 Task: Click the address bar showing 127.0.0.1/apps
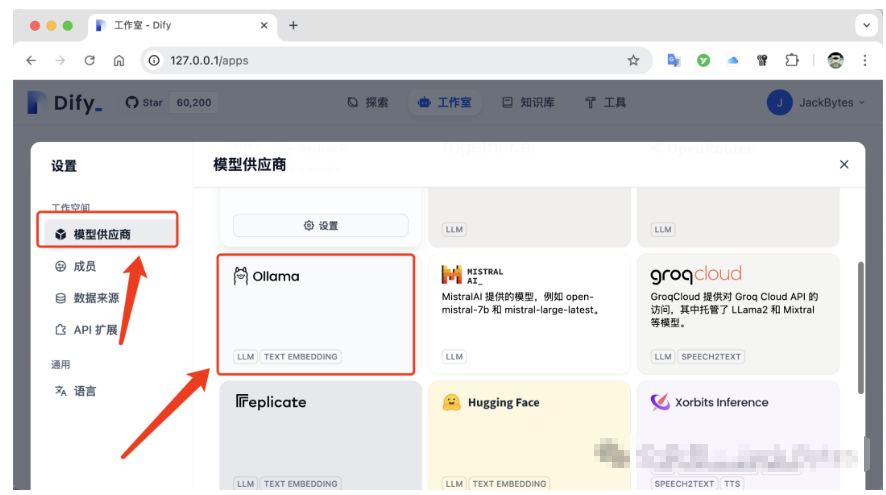pyautogui.click(x=396, y=60)
